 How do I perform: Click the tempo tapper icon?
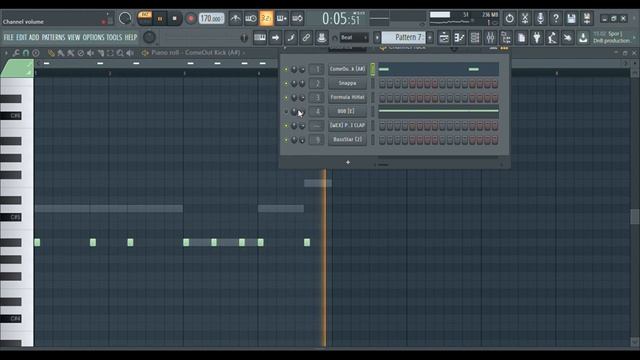(552, 38)
